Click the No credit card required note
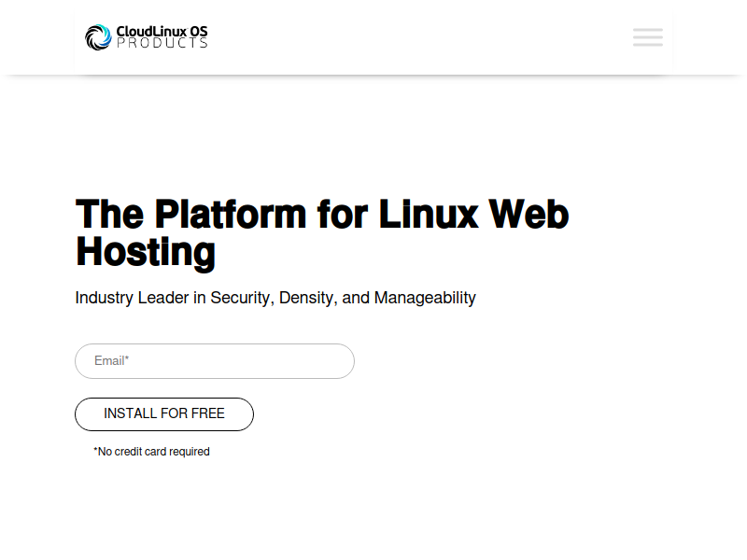 (x=151, y=452)
